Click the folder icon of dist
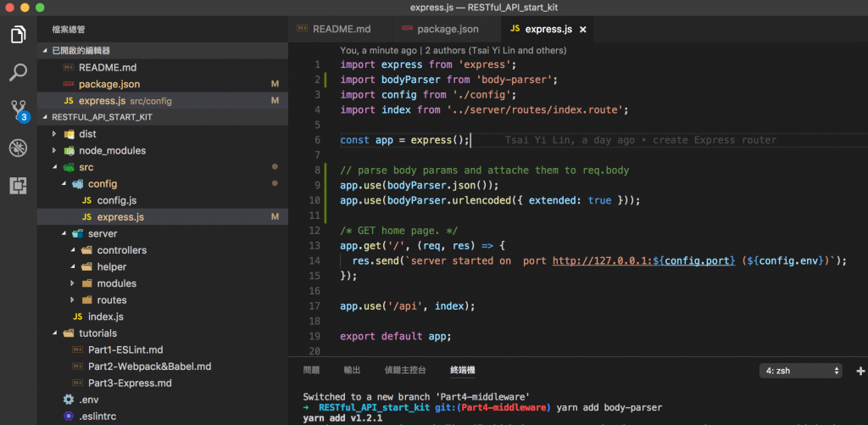 point(70,134)
